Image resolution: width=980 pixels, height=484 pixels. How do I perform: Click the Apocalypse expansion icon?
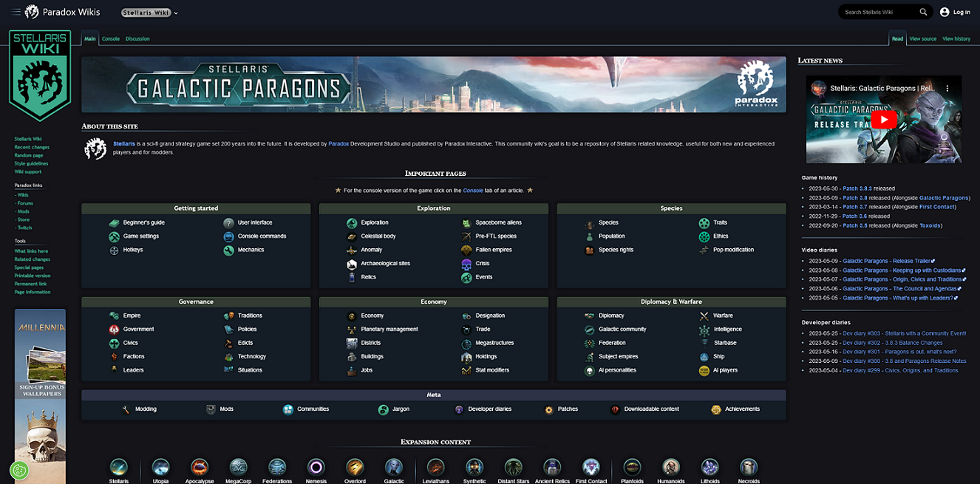point(200,467)
